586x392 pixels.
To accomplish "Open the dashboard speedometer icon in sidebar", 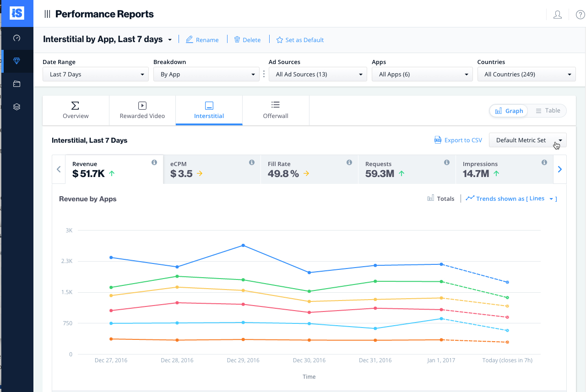I will coord(17,38).
